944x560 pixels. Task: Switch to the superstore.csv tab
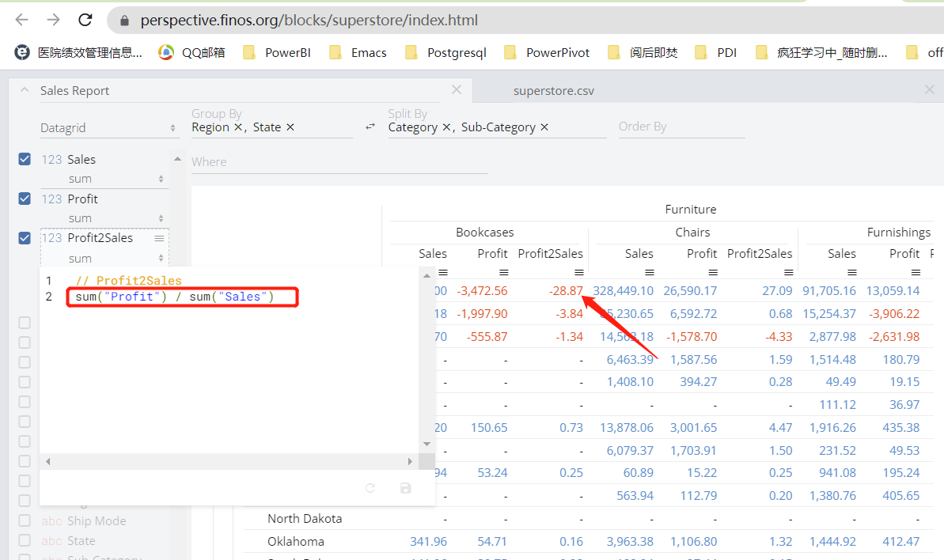click(553, 91)
